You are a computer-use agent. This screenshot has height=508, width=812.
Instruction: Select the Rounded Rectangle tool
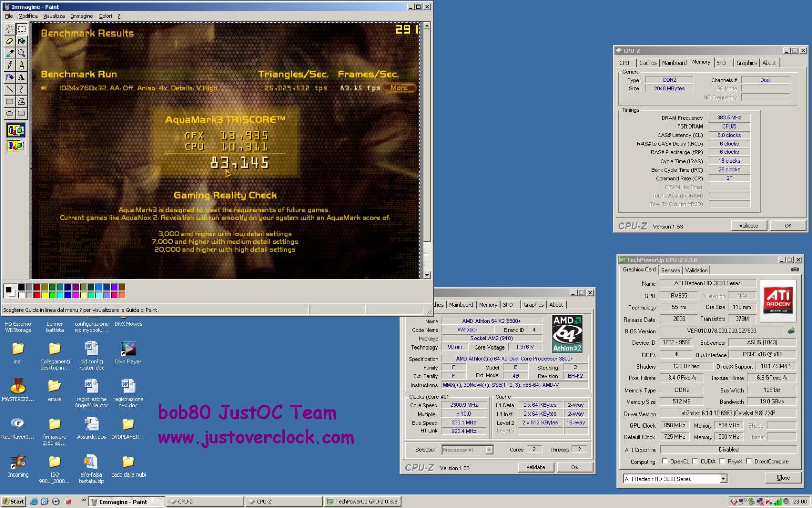[x=21, y=114]
